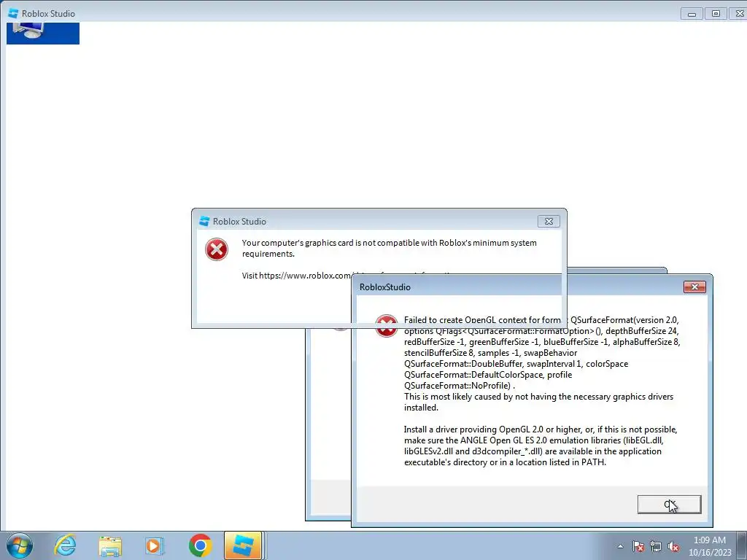Click the RobloxStudio dialog title text
This screenshot has width=747, height=560.
click(x=385, y=287)
